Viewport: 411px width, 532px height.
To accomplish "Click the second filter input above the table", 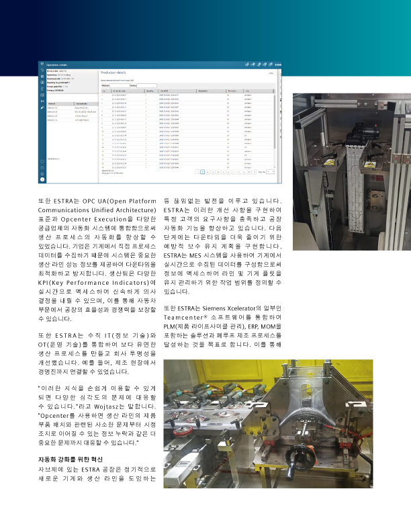I will click(146, 85).
